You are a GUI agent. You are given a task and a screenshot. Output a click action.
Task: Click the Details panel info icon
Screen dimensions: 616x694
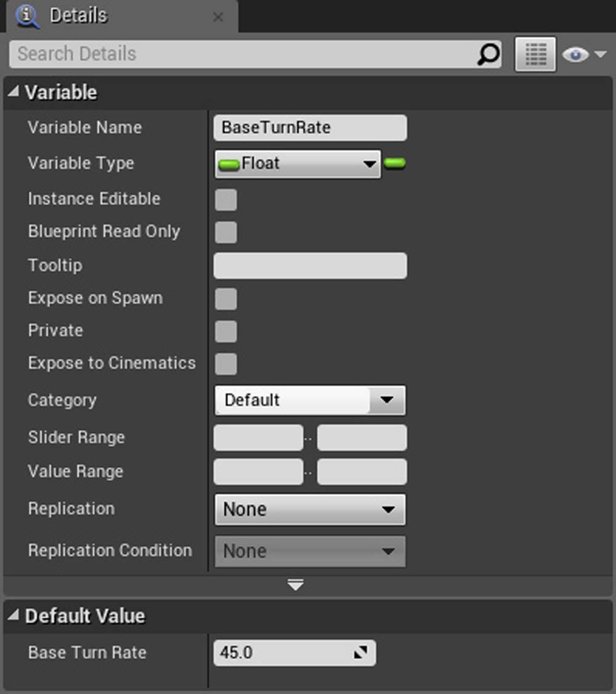pos(28,17)
